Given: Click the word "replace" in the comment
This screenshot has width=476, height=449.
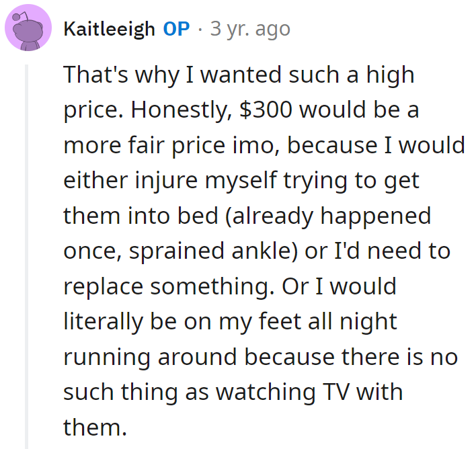Looking at the screenshot, I should tap(103, 286).
